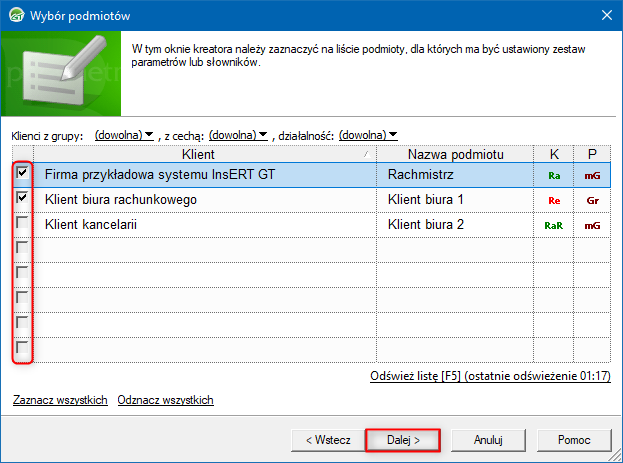623x463 pixels.
Task: Click Zaznacz wszystkich link
Action: pos(60,400)
